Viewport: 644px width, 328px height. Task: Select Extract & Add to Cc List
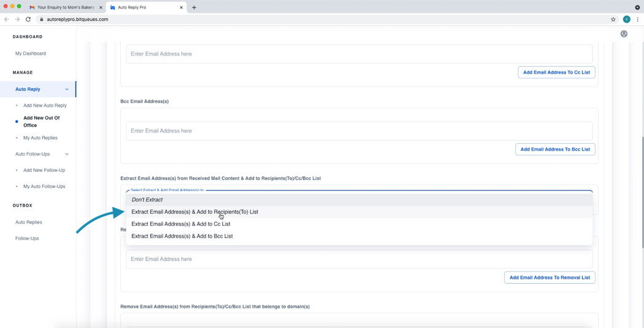point(359,224)
